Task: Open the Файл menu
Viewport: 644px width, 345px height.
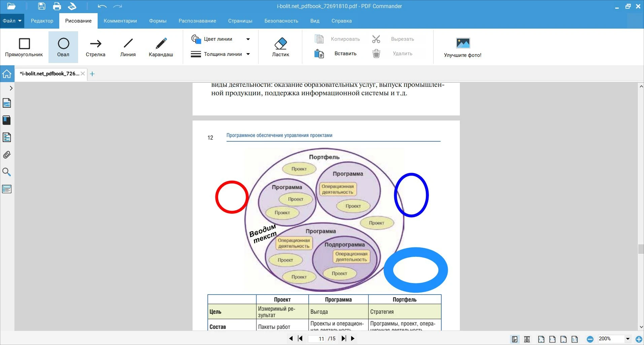Action: [x=12, y=21]
